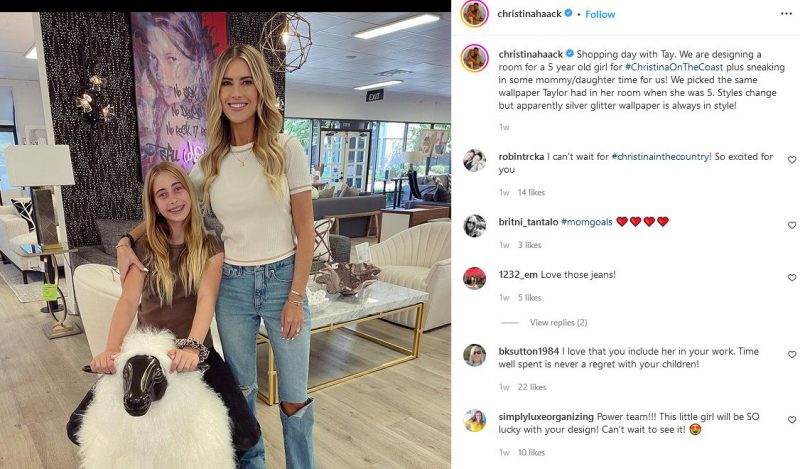This screenshot has height=469, width=800.
Task: Open the #ChristinaOnTheCoast hashtag link
Action: 674,67
